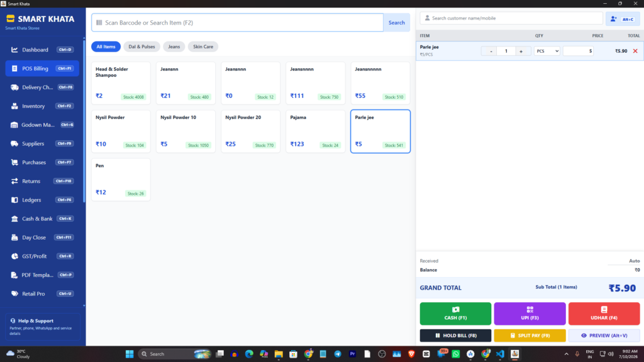
Task: Click the Cash & Bank building icon
Action: 14,219
